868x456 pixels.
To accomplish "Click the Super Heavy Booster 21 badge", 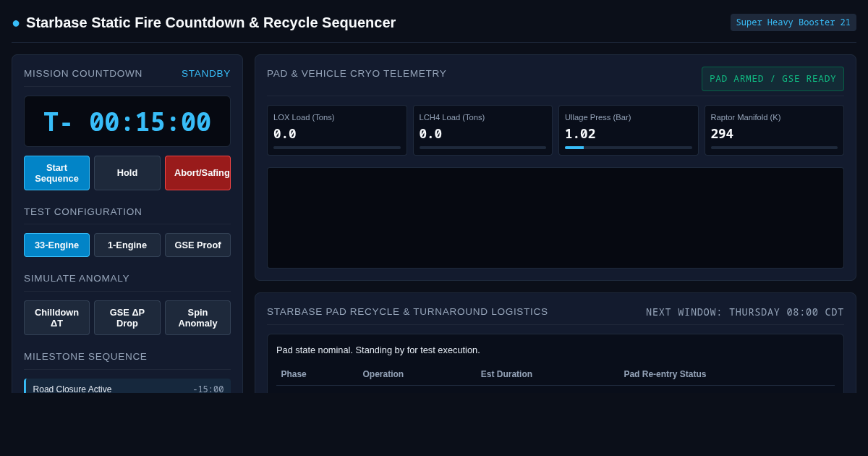I will click(793, 22).
